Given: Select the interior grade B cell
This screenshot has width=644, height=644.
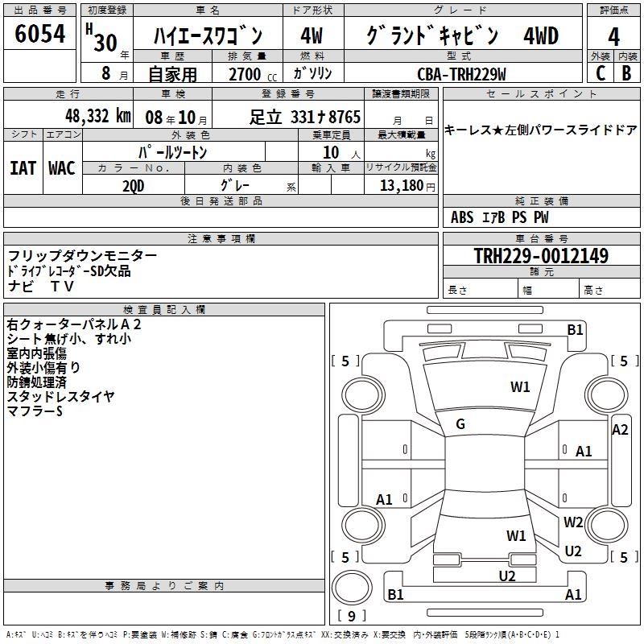Looking at the screenshot, I should coord(626,72).
